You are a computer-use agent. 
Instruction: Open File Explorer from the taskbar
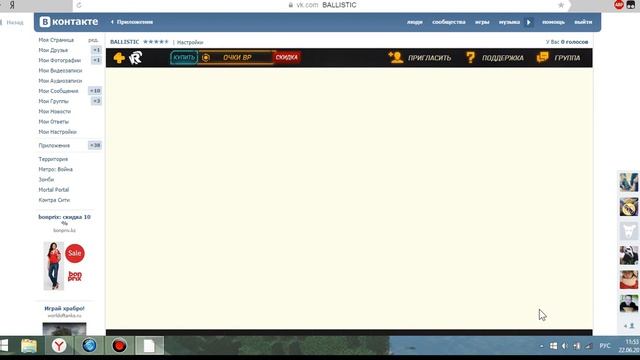[29, 346]
